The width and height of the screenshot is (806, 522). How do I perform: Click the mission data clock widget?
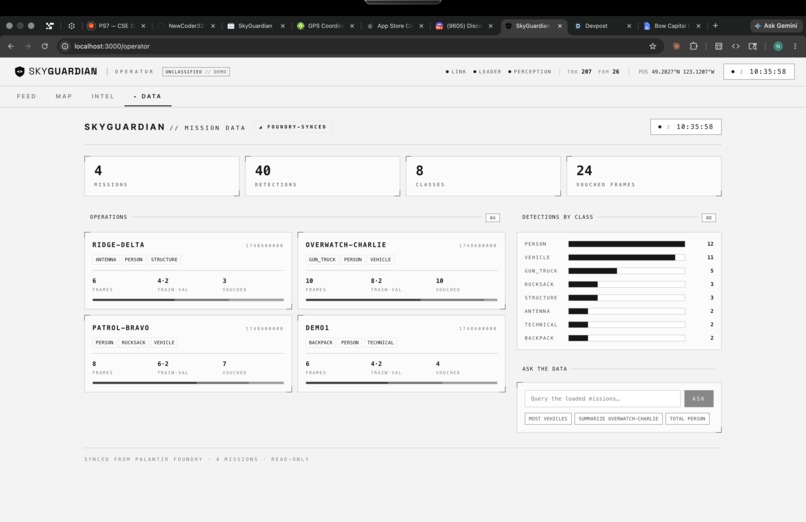(x=686, y=127)
